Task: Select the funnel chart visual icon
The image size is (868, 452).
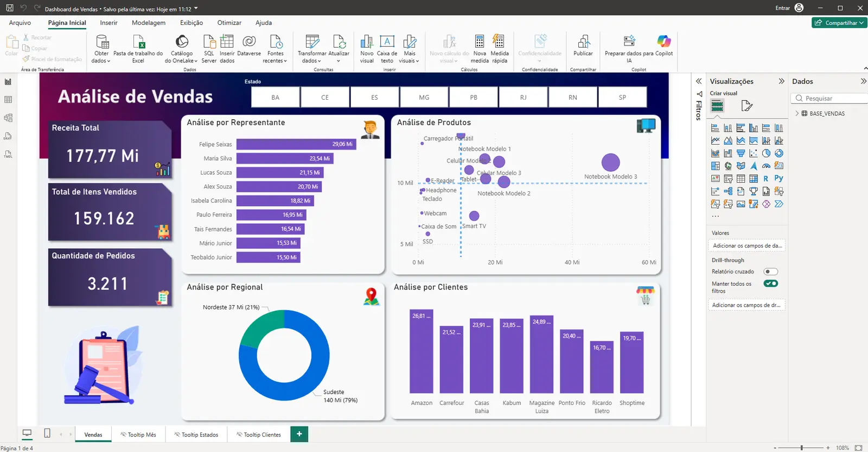Action: (741, 153)
